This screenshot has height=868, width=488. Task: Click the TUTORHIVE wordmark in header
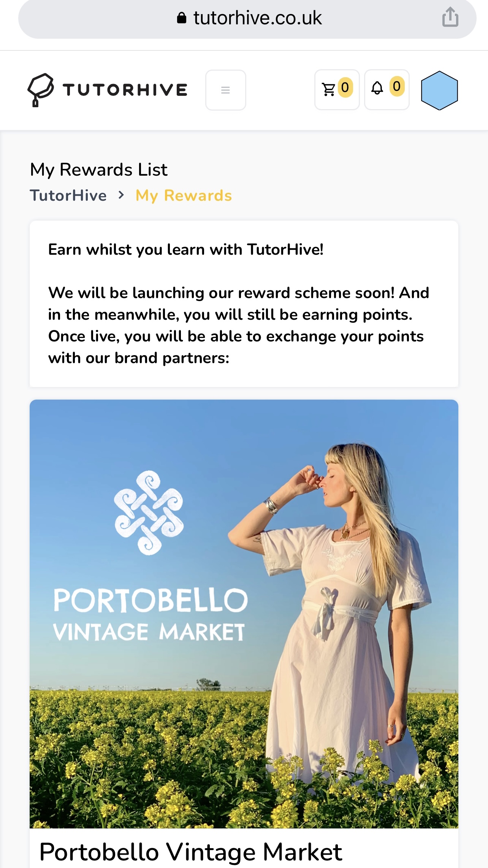coord(125,90)
